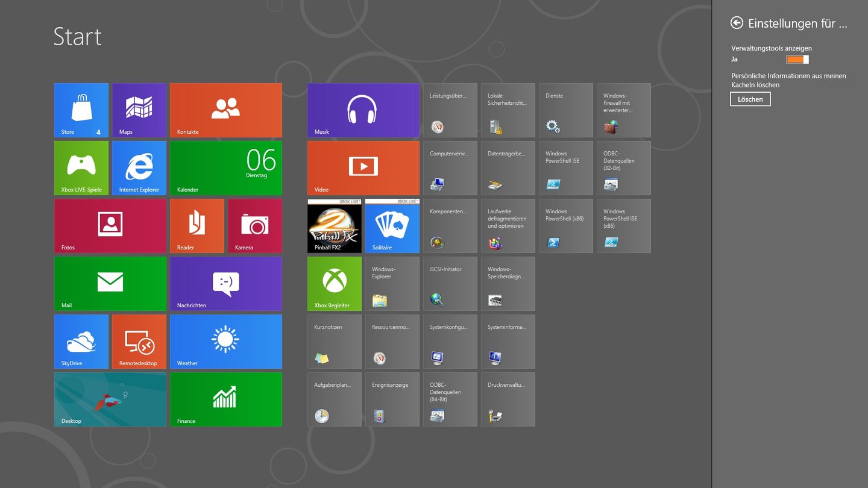Open the Kurznotizen tile
Viewport: 868px width, 488px height.
click(335, 342)
